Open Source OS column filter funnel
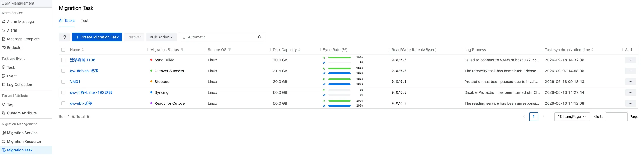 230,50
